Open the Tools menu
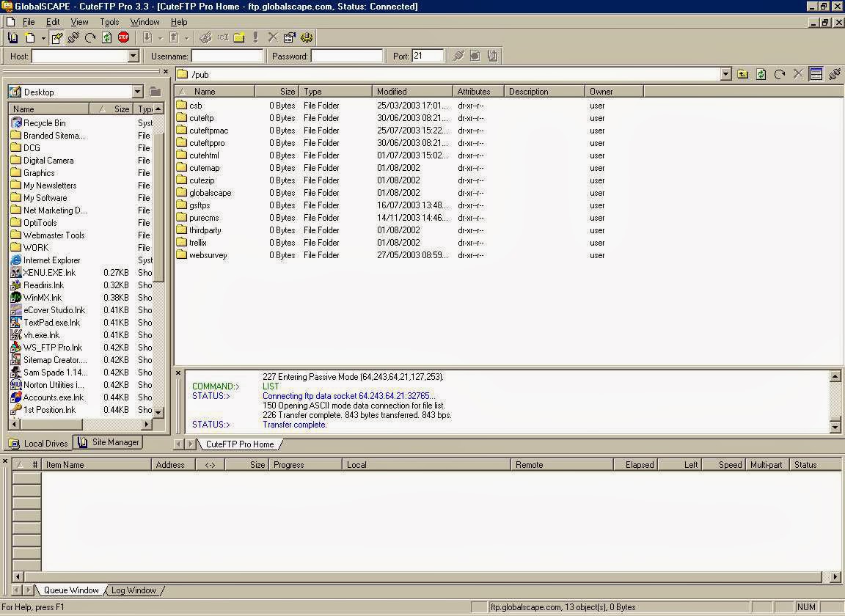 click(x=109, y=22)
